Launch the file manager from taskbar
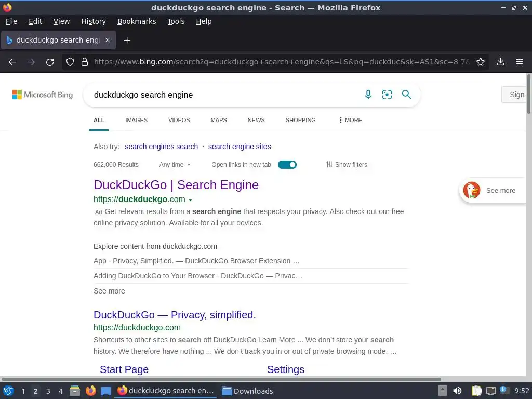 75,391
